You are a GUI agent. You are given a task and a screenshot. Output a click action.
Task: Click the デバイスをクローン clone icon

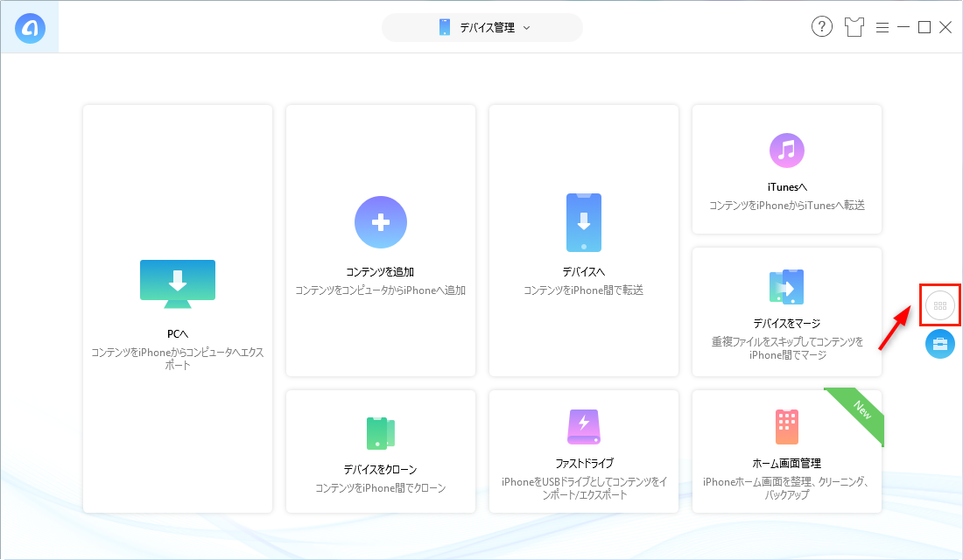click(381, 433)
